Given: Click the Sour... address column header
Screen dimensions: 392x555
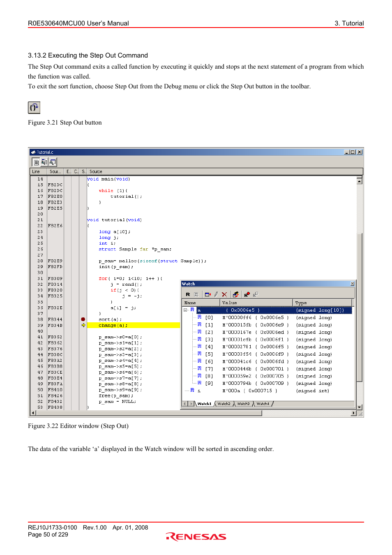Looking at the screenshot, I should pyautogui.click(x=56, y=171).
